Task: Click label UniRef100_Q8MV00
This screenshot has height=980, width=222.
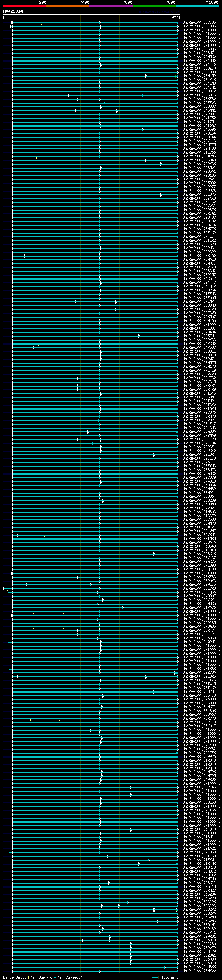Action: coord(199,971)
